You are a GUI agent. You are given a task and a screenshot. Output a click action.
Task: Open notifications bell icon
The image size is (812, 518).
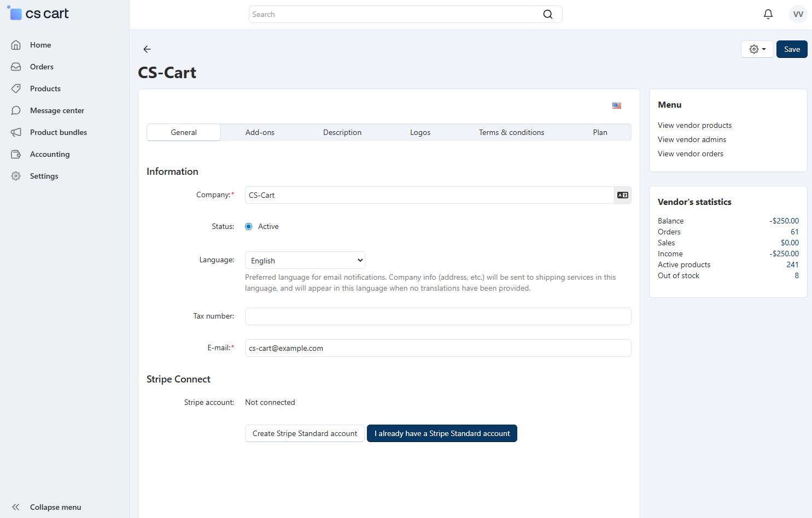pyautogui.click(x=768, y=14)
